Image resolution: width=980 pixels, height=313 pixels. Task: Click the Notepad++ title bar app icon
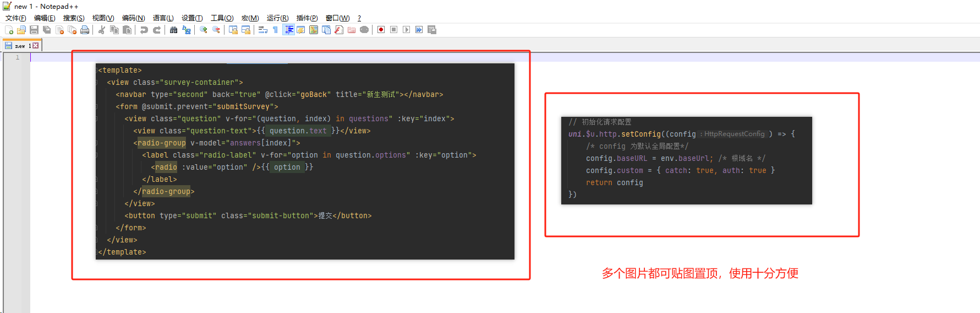(x=7, y=6)
